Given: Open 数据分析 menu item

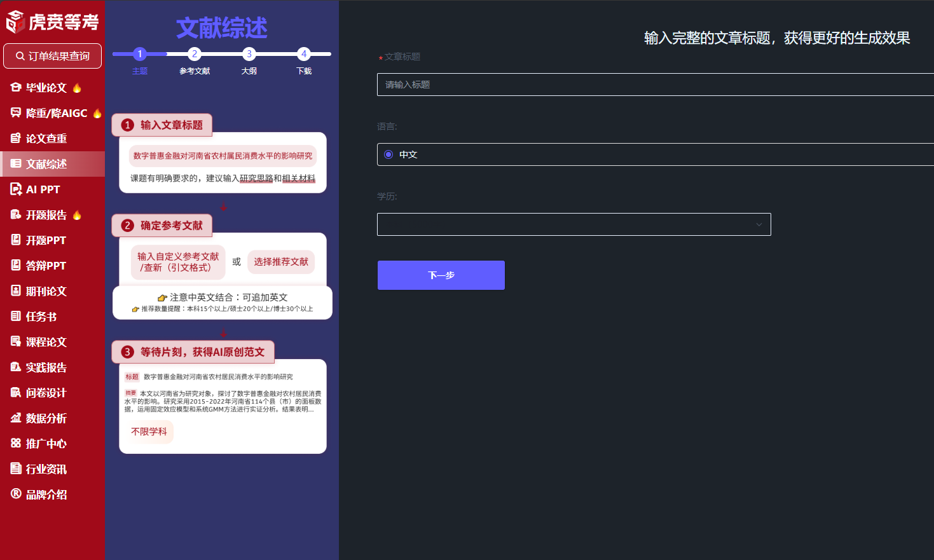Looking at the screenshot, I should tap(53, 418).
